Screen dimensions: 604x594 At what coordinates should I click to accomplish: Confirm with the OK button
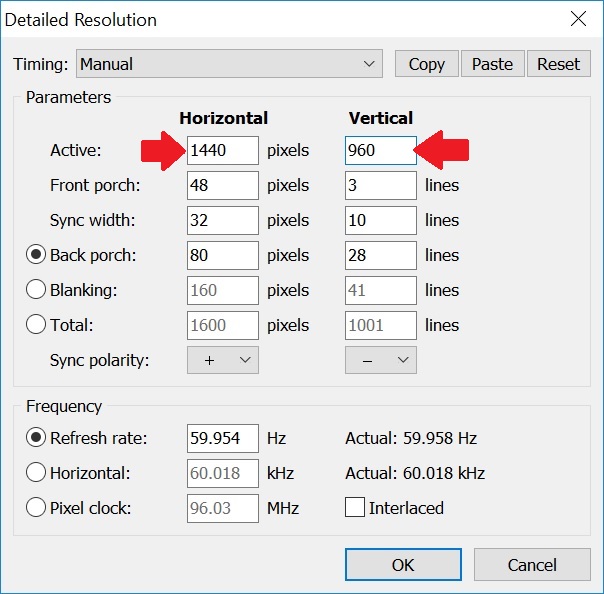pyautogui.click(x=403, y=565)
